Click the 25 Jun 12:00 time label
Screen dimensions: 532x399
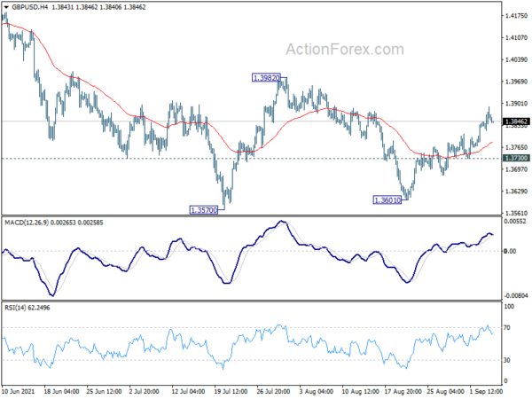click(104, 392)
